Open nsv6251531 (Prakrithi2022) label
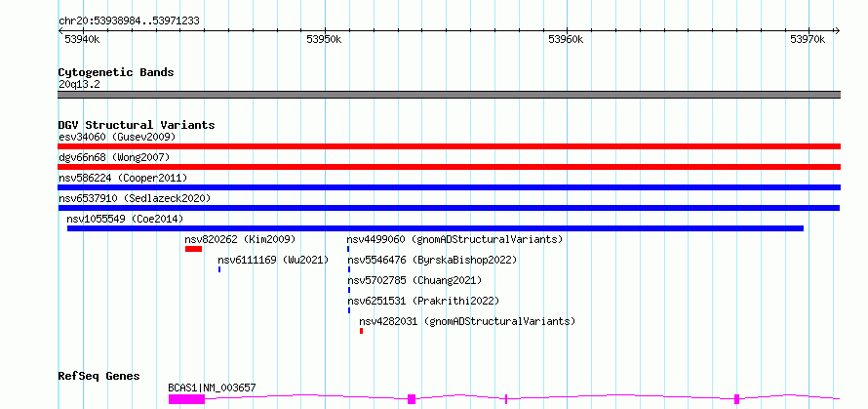The width and height of the screenshot is (868, 409). tap(423, 301)
